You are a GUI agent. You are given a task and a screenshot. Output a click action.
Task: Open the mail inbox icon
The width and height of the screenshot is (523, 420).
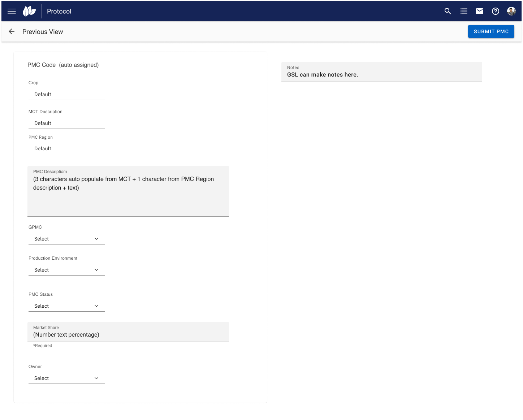click(480, 11)
